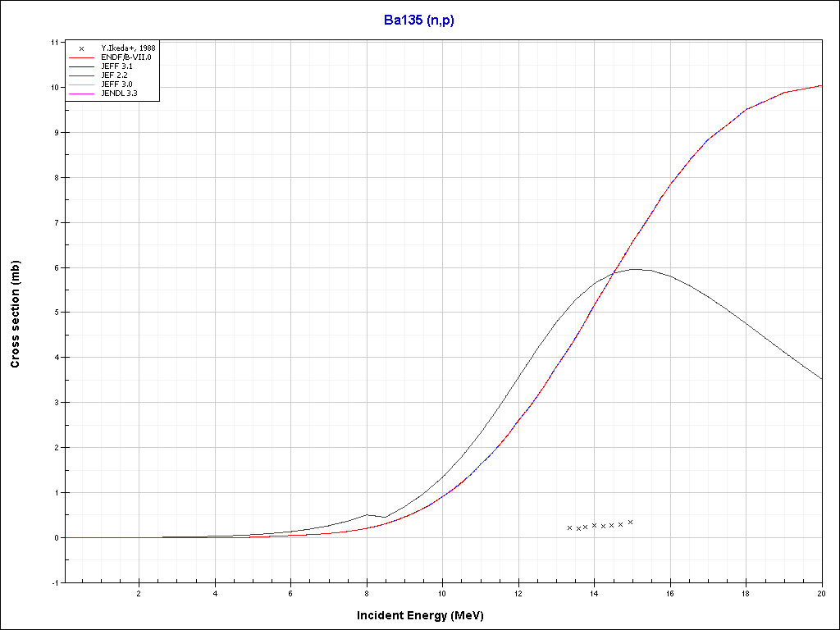Click the y-axis tick label -1

click(55, 582)
